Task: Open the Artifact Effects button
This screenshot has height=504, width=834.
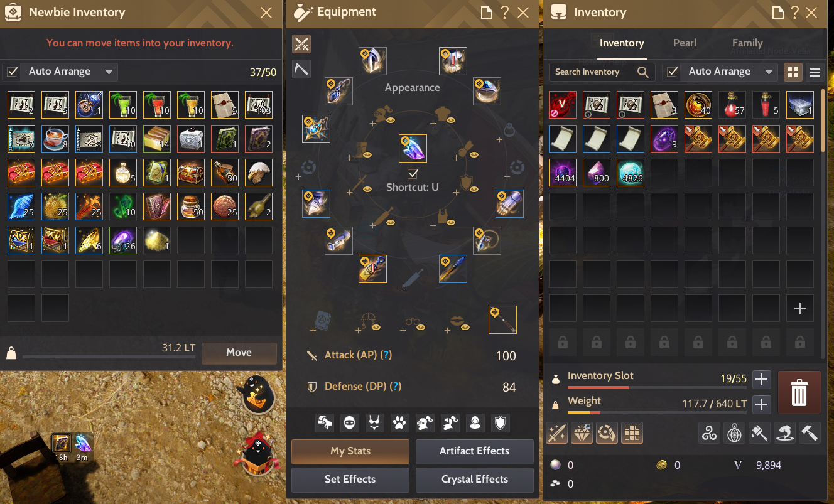Action: [475, 451]
